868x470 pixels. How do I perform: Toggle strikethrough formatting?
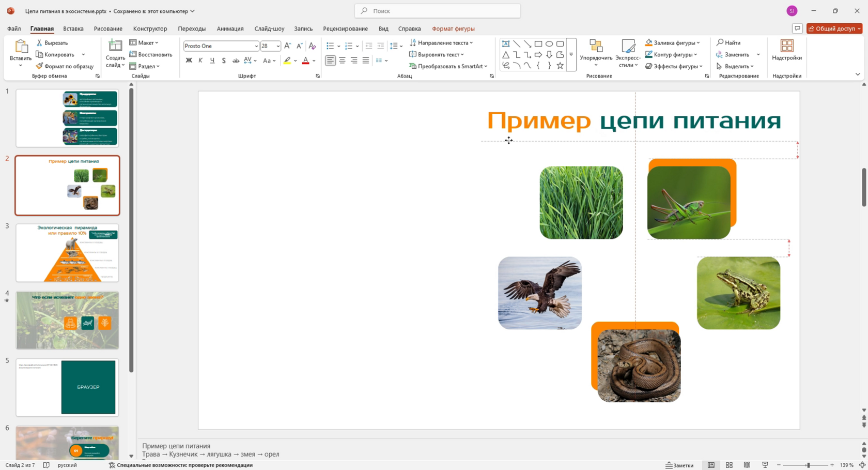(x=236, y=60)
